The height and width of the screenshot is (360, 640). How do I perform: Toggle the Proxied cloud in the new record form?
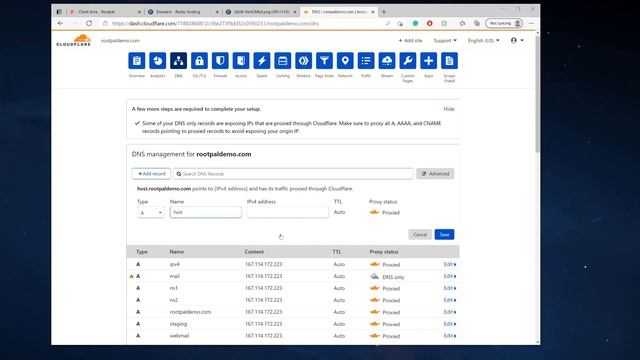tap(374, 212)
